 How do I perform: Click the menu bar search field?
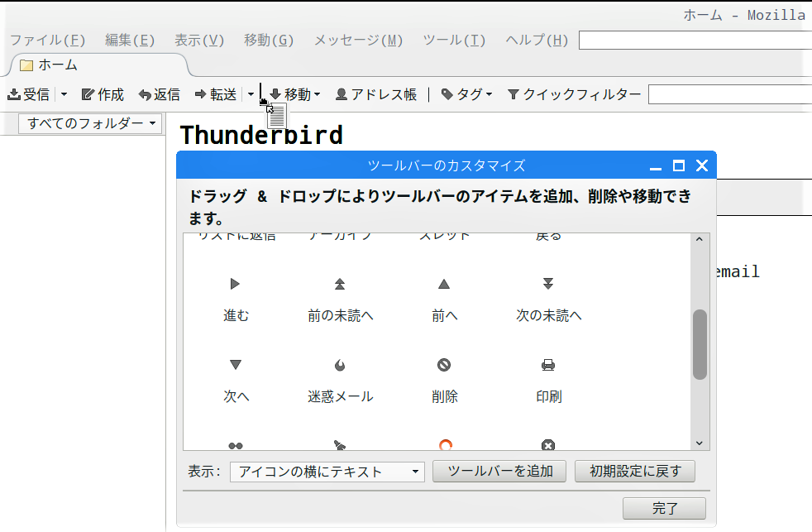[x=695, y=40]
